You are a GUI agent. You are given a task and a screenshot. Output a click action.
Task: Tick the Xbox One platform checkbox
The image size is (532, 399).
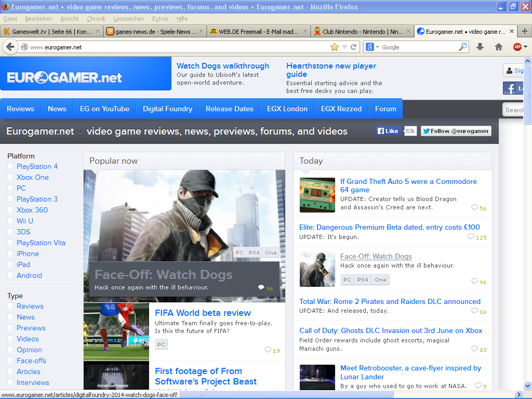pyautogui.click(x=10, y=177)
